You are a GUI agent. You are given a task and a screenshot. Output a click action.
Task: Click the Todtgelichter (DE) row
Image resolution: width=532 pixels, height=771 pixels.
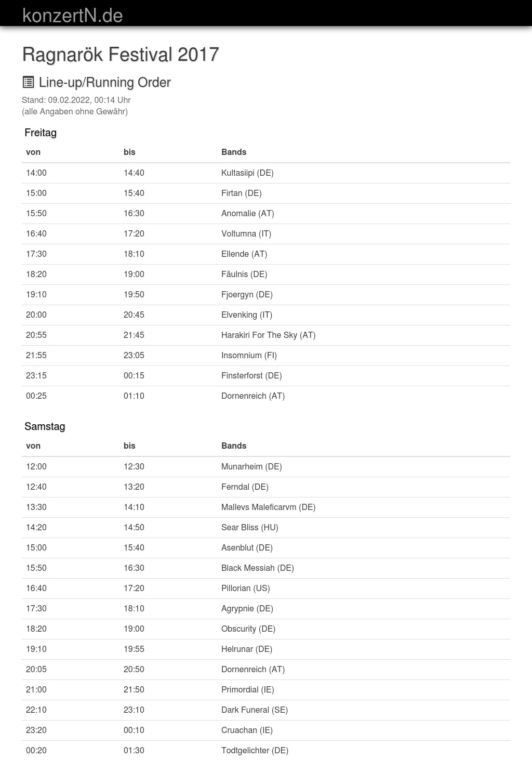[x=255, y=750]
